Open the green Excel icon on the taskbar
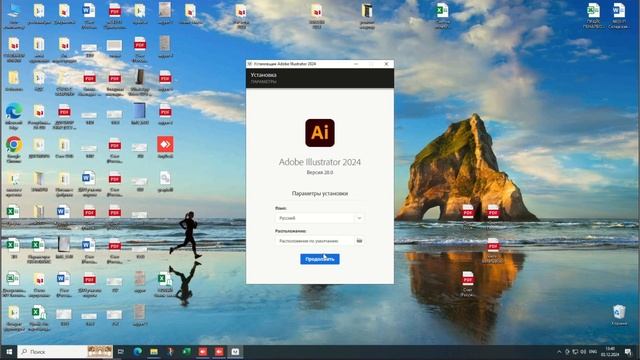 click(187, 351)
